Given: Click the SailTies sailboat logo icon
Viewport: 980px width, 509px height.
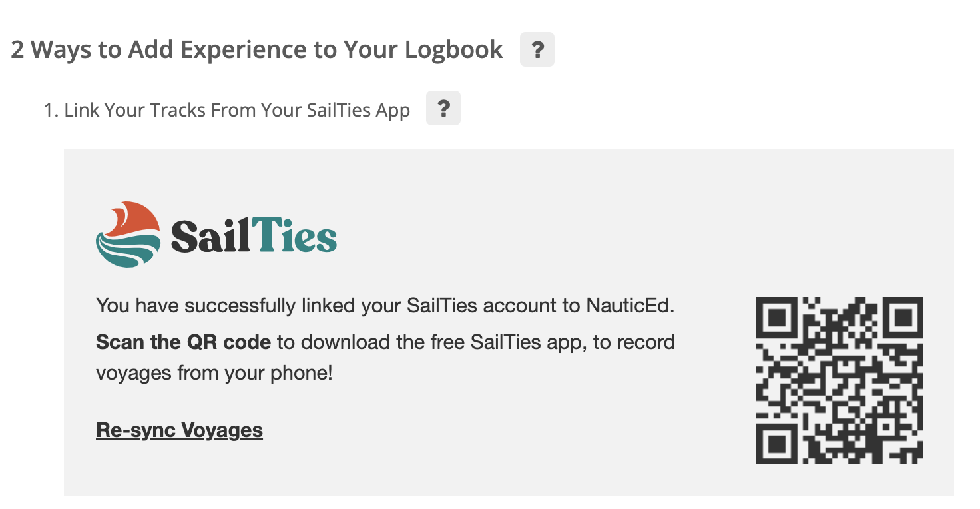Looking at the screenshot, I should tap(128, 235).
